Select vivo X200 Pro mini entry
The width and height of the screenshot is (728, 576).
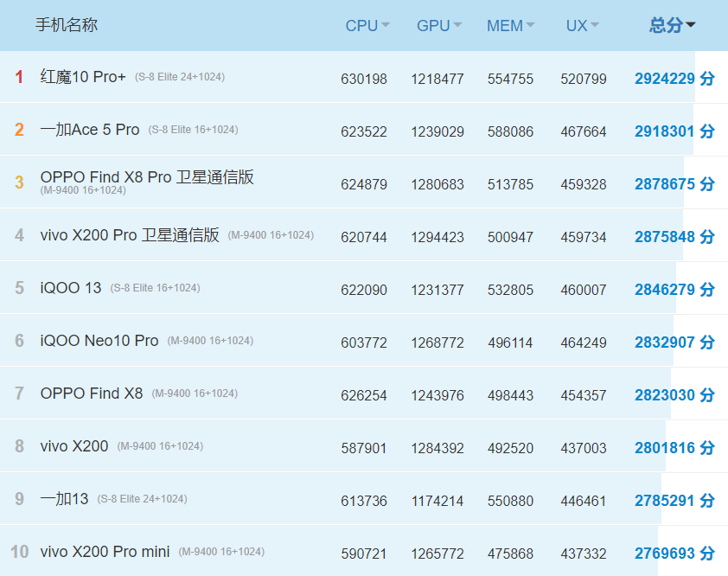pyautogui.click(x=105, y=552)
